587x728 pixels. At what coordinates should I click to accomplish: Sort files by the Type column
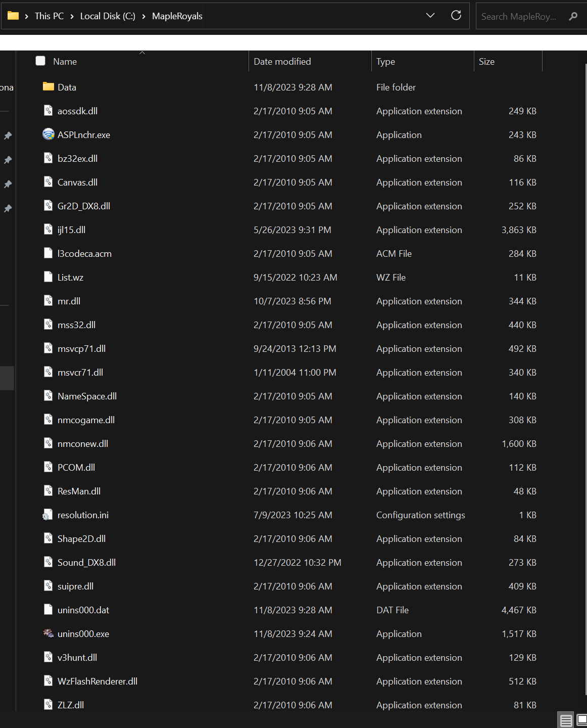386,62
